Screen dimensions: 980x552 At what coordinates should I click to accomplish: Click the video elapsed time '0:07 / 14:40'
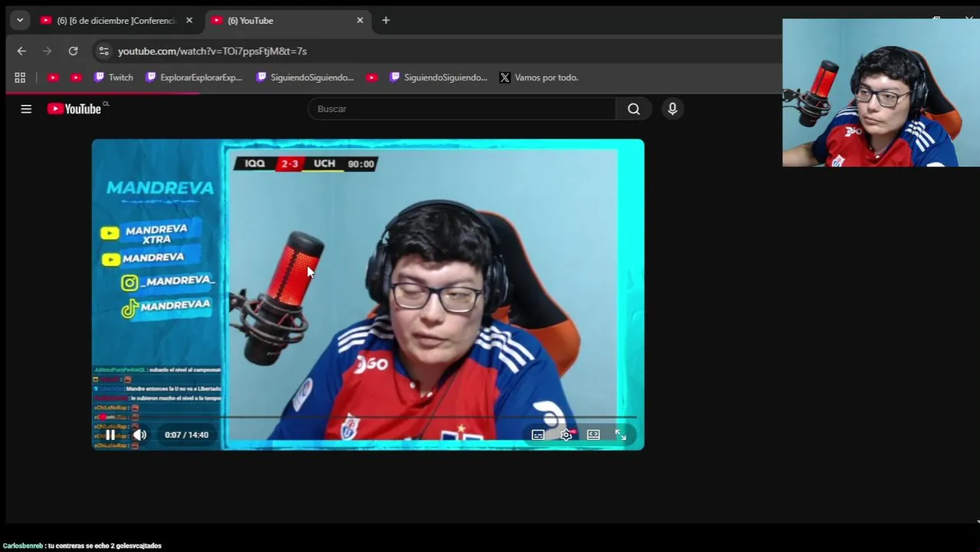click(186, 435)
